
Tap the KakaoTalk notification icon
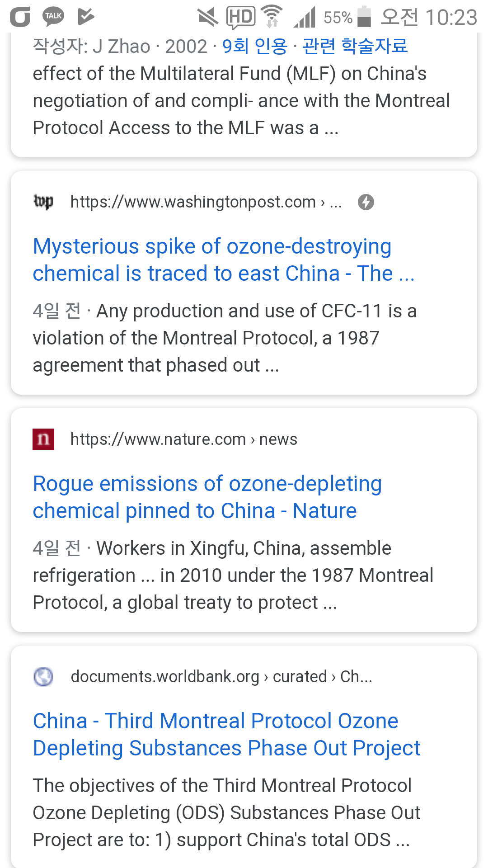coord(53,16)
